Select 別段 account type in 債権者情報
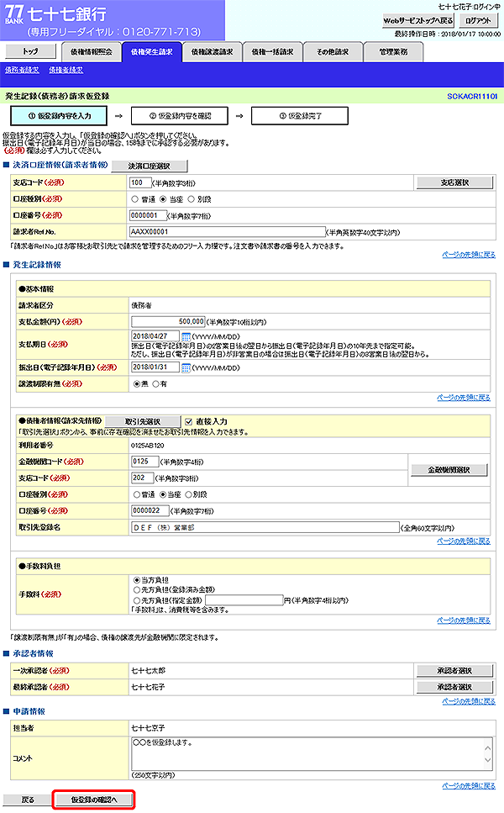The image size is (504, 813). 188,494
